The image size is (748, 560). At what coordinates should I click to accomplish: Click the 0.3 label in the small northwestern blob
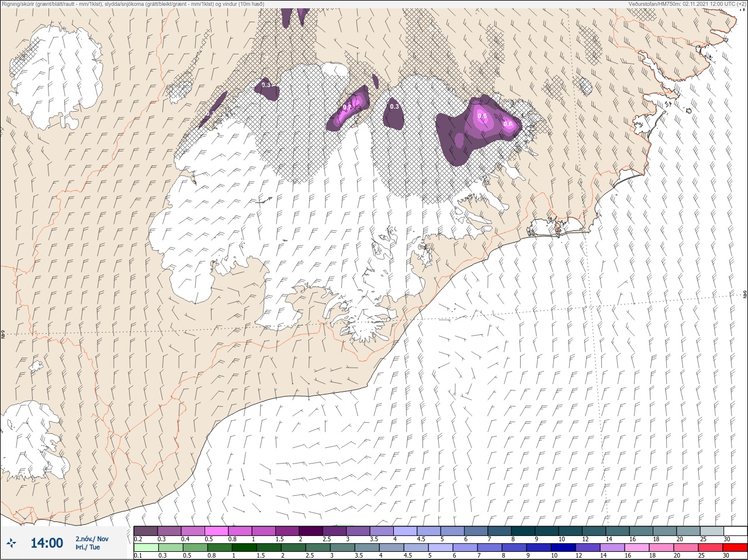266,85
